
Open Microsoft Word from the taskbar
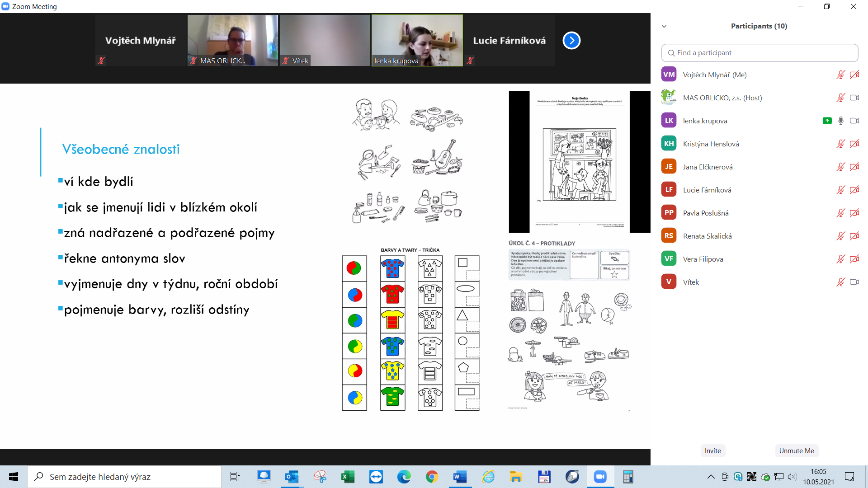460,477
